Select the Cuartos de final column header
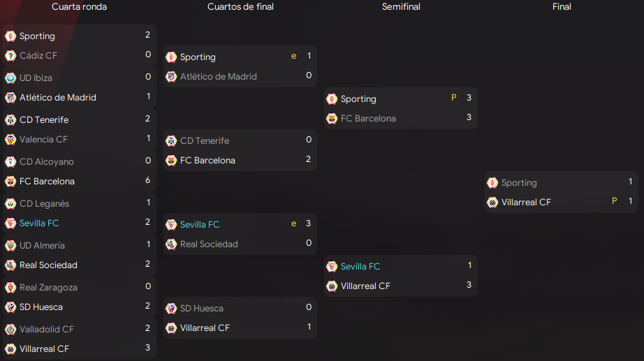Image resolution: width=644 pixels, height=361 pixels. pos(240,6)
